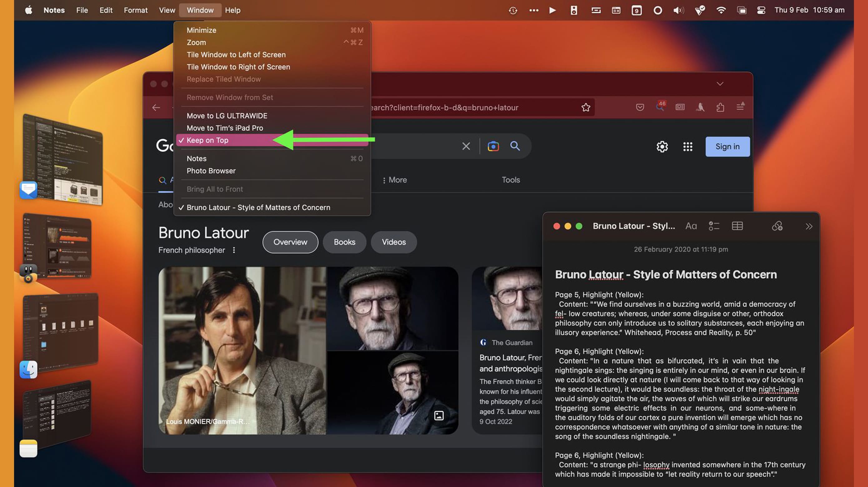
Task: Select Move to Tim's iPad Pro
Action: coord(272,128)
